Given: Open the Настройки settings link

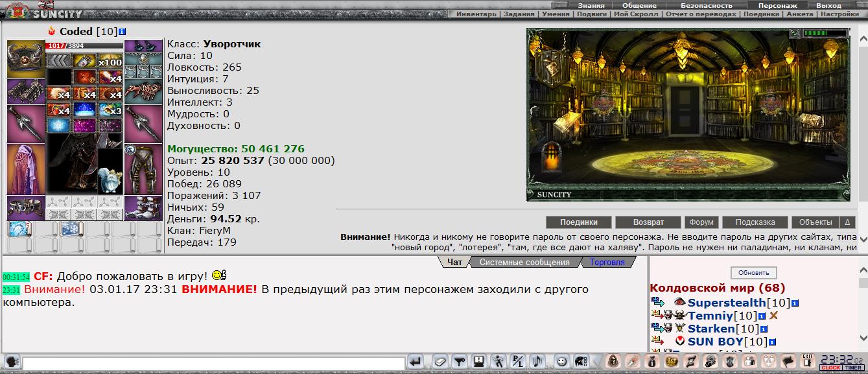Looking at the screenshot, I should (x=839, y=14).
